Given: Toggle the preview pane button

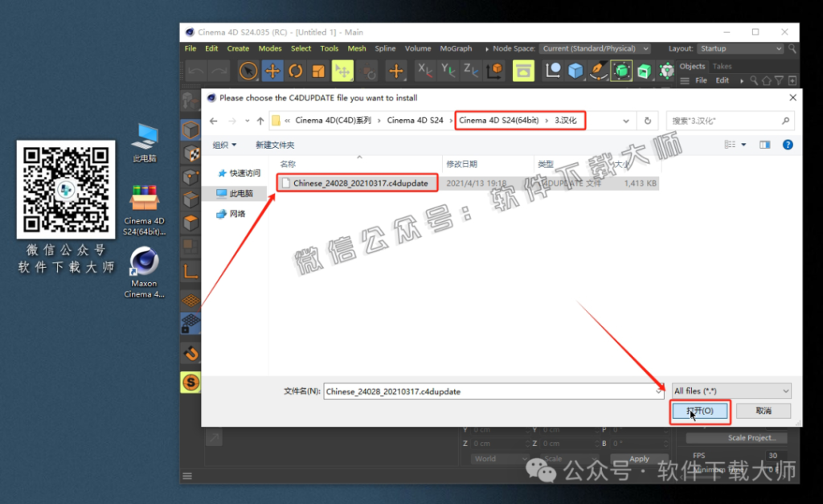Looking at the screenshot, I should point(765,145).
